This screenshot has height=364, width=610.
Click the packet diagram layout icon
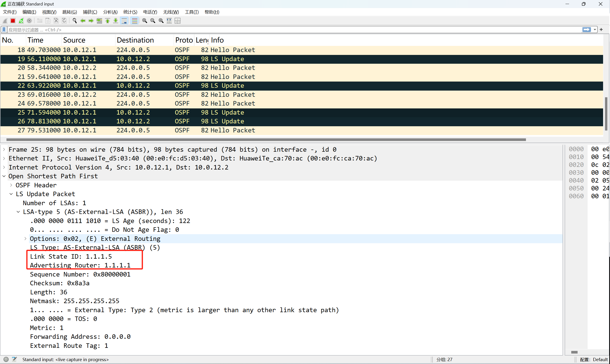(x=178, y=21)
